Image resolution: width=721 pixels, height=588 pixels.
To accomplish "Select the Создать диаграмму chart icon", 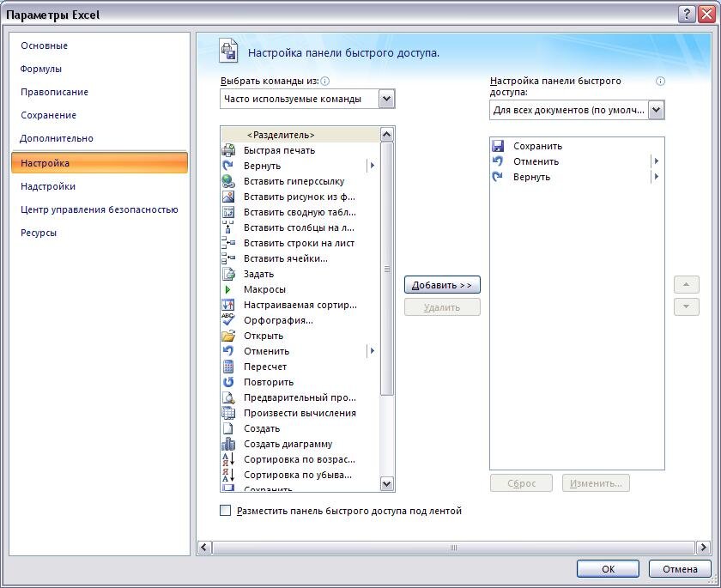I will point(228,444).
